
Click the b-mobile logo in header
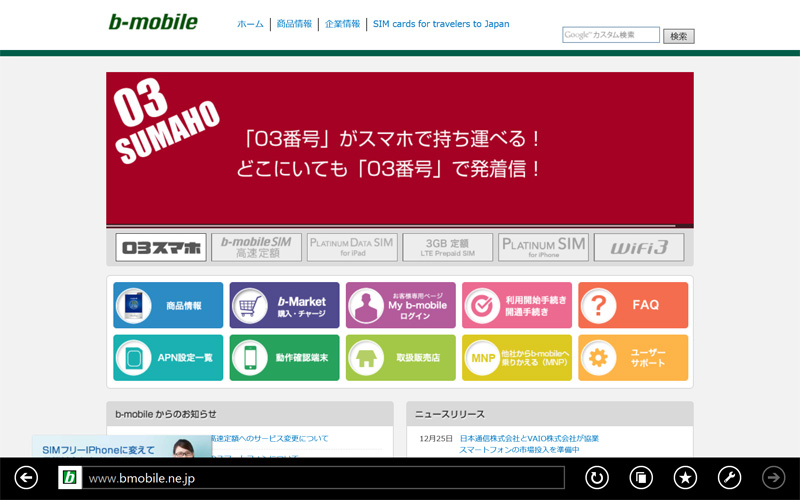click(x=153, y=22)
